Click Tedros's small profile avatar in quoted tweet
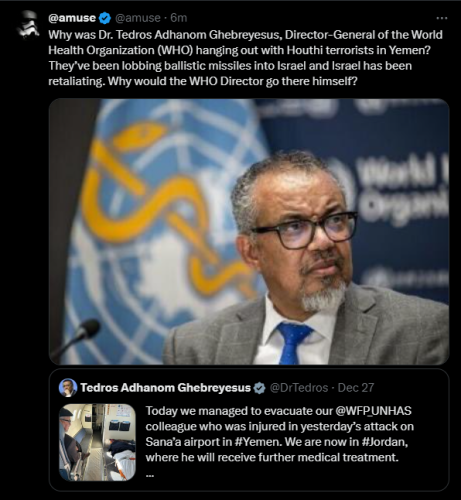This screenshot has width=461, height=500. click(68, 388)
